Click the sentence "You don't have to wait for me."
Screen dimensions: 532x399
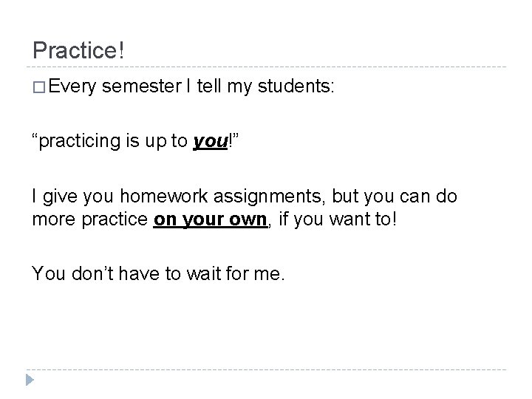click(x=158, y=273)
